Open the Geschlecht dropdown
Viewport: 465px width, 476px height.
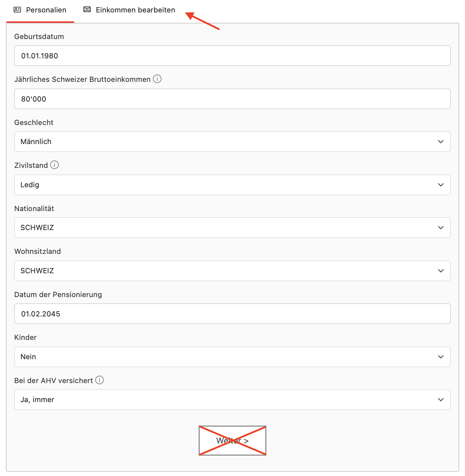(232, 142)
